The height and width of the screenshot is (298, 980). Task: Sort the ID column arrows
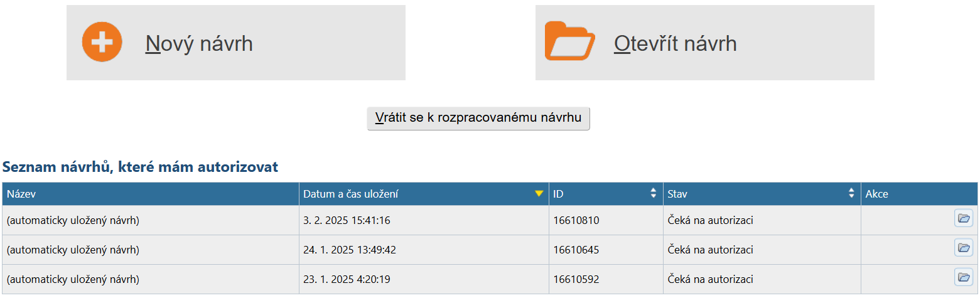click(653, 194)
